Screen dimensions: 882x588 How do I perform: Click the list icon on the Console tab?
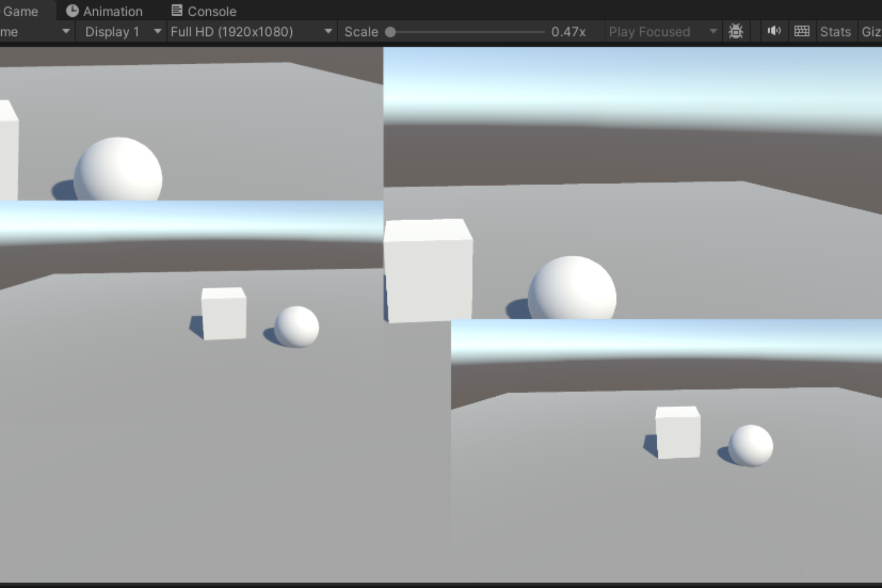(x=177, y=10)
